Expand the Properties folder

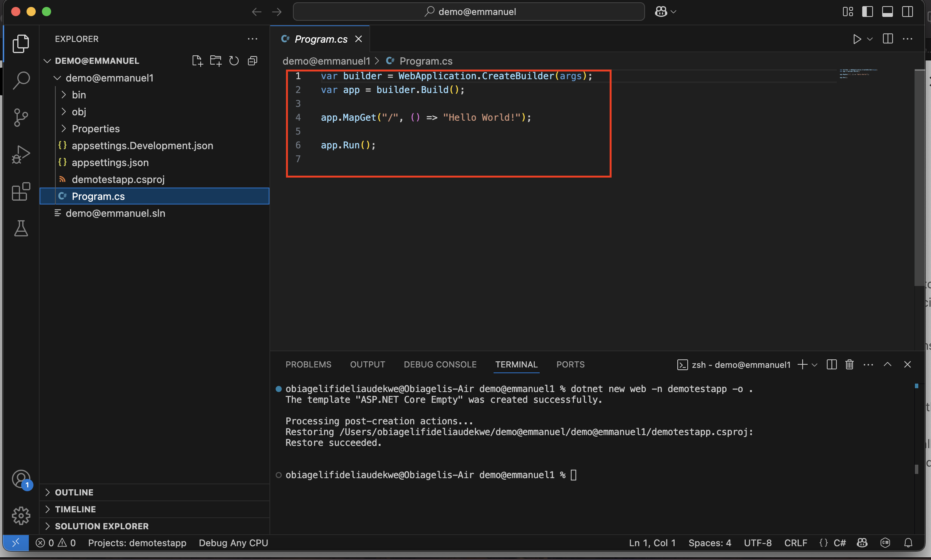pyautogui.click(x=63, y=128)
